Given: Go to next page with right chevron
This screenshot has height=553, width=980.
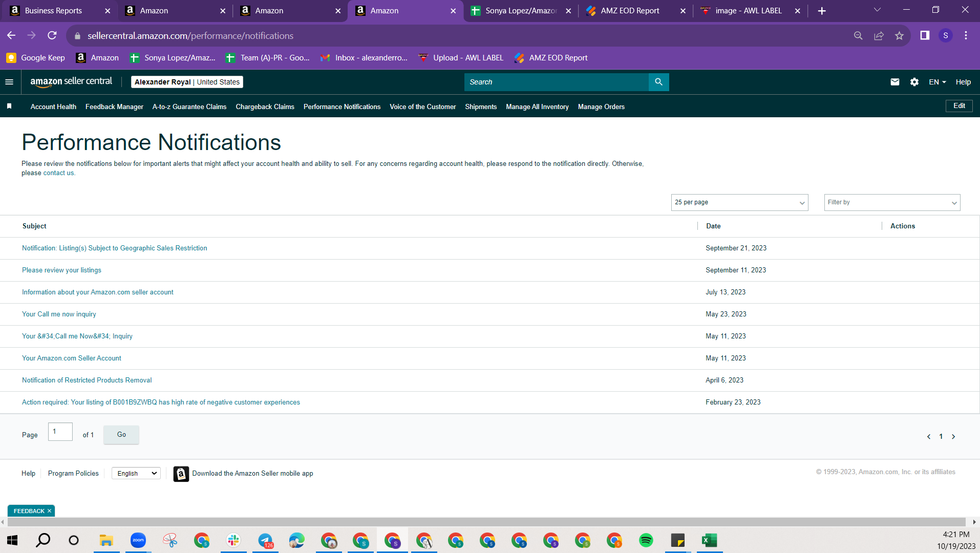Looking at the screenshot, I should [x=953, y=437].
